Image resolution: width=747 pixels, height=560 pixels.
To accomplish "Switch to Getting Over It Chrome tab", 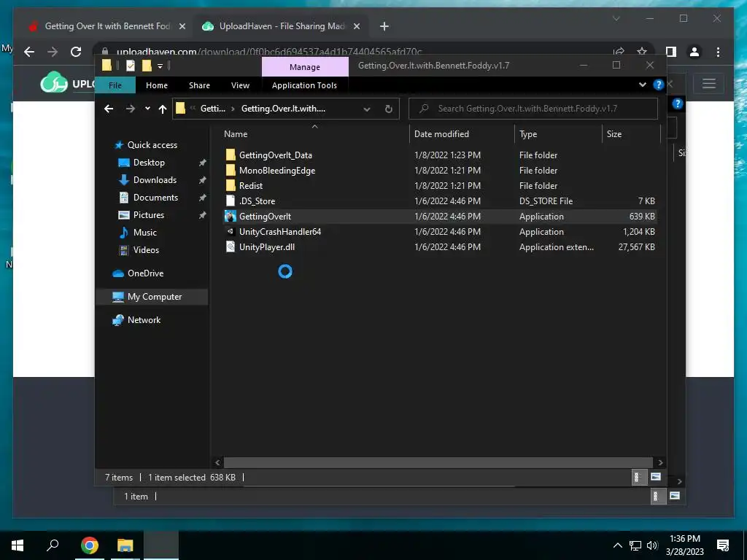I will [x=107, y=26].
